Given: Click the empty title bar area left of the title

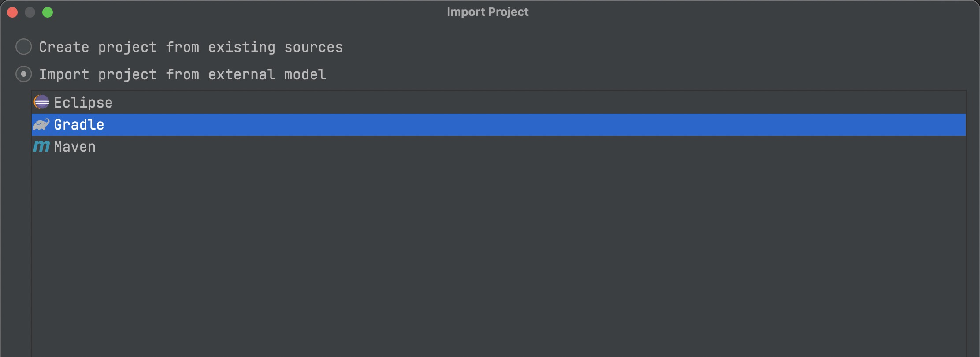Looking at the screenshot, I should coord(247,12).
